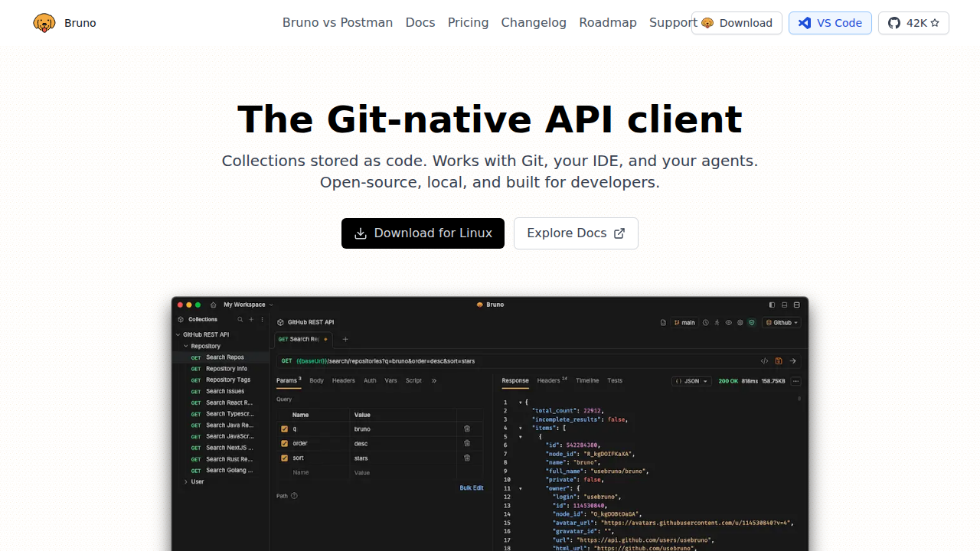Click the save request icon in URL bar
This screenshot has width=980, height=551.
[779, 361]
